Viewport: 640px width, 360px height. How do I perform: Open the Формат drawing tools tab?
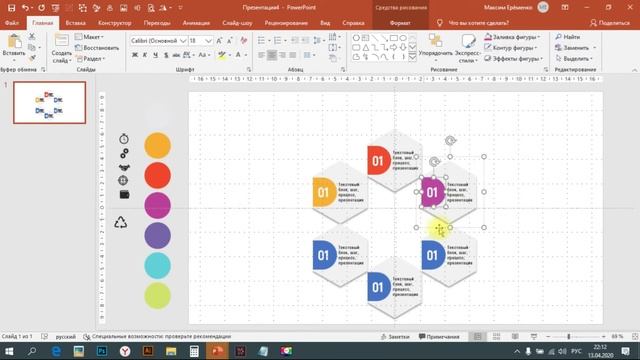tap(400, 23)
